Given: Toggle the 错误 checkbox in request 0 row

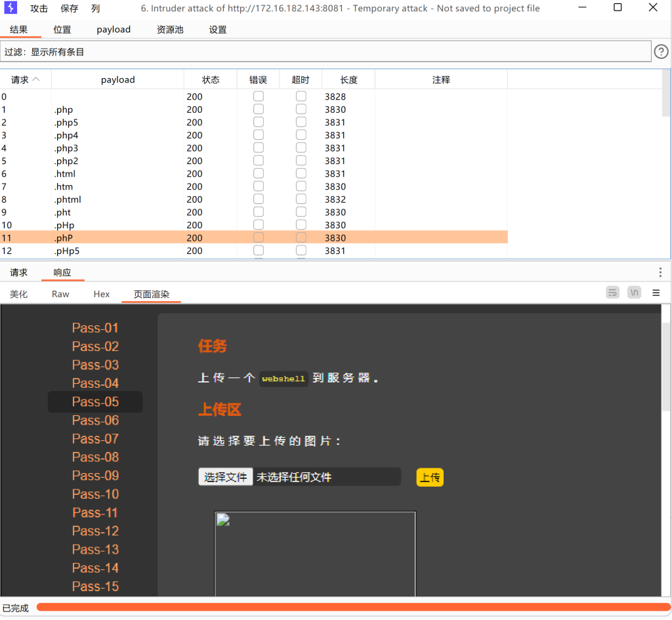Looking at the screenshot, I should (x=259, y=96).
